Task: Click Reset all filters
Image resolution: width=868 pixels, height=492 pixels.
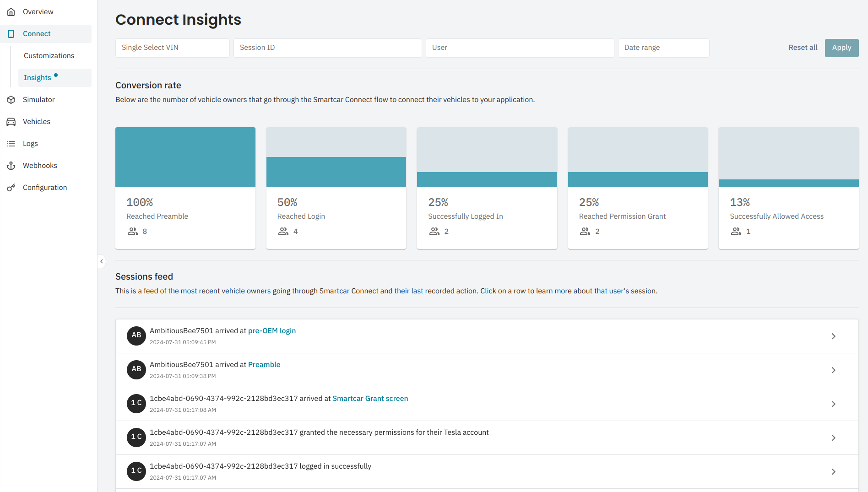Action: [803, 48]
